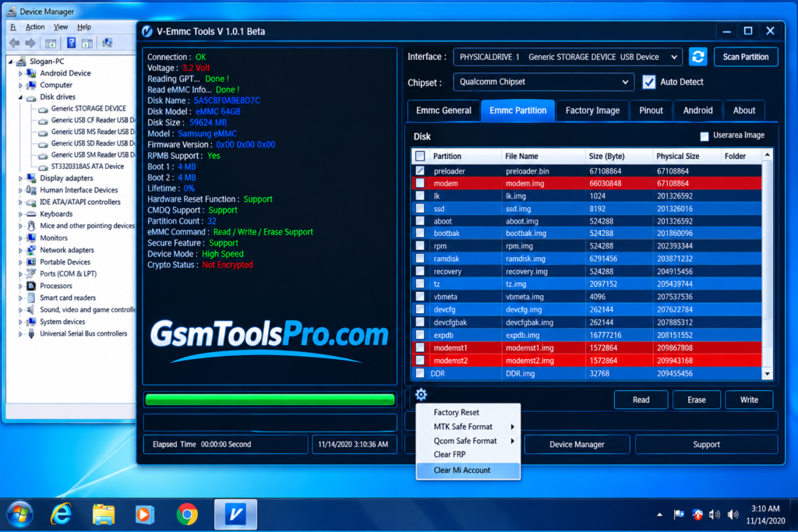This screenshot has width=798, height=532.
Task: Open Windows Media Player from taskbar
Action: pos(145,514)
